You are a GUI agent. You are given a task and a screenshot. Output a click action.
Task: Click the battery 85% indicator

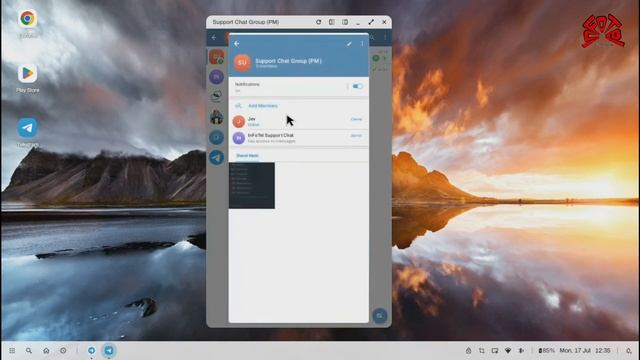coord(547,351)
